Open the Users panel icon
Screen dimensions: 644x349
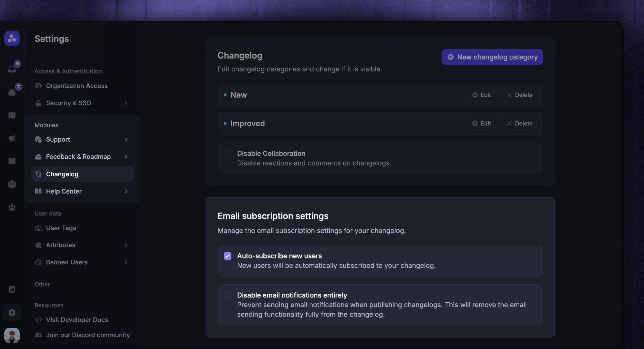coord(12,207)
